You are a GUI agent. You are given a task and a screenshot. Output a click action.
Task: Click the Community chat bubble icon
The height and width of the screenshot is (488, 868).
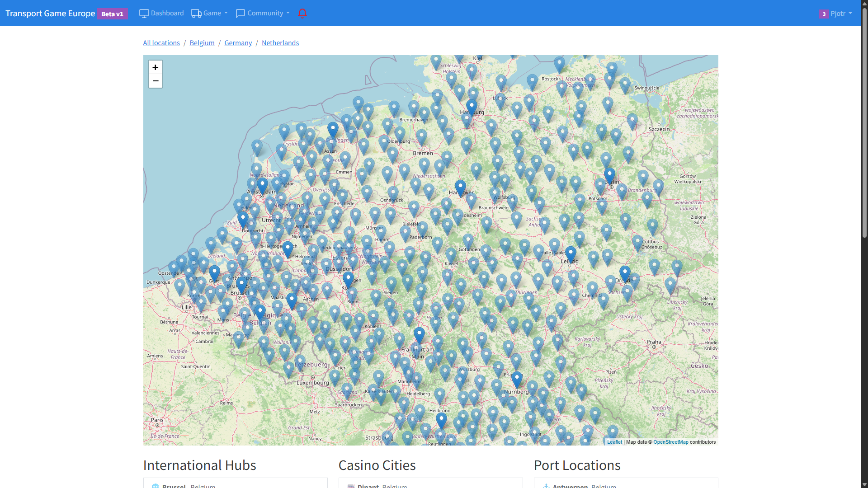click(241, 14)
